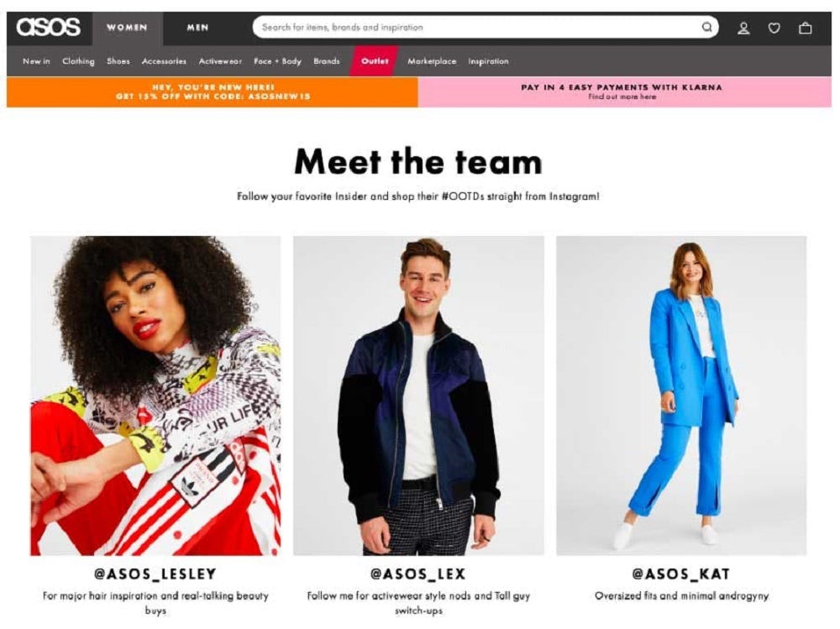The width and height of the screenshot is (840, 629).
Task: Open the Activewear menu
Action: click(220, 61)
